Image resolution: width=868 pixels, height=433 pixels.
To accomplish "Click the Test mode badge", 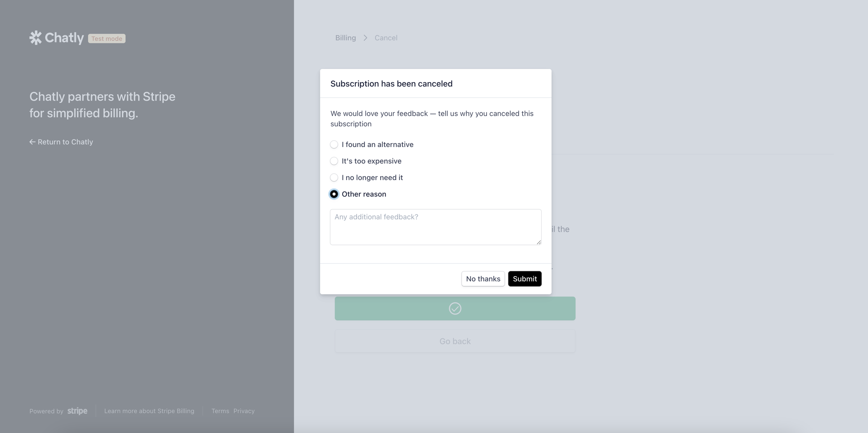I will pos(107,38).
